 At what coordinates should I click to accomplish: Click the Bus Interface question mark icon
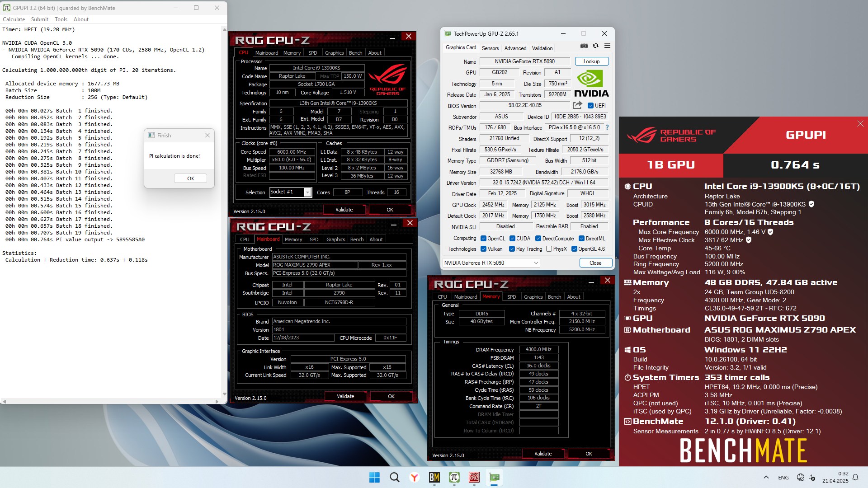pyautogui.click(x=607, y=127)
